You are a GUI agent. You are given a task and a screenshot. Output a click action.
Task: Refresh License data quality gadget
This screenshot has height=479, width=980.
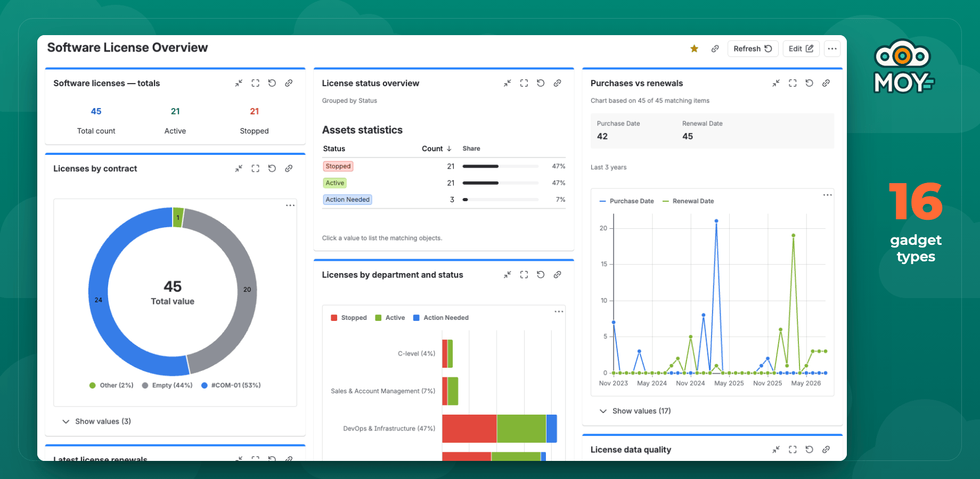[809, 450]
